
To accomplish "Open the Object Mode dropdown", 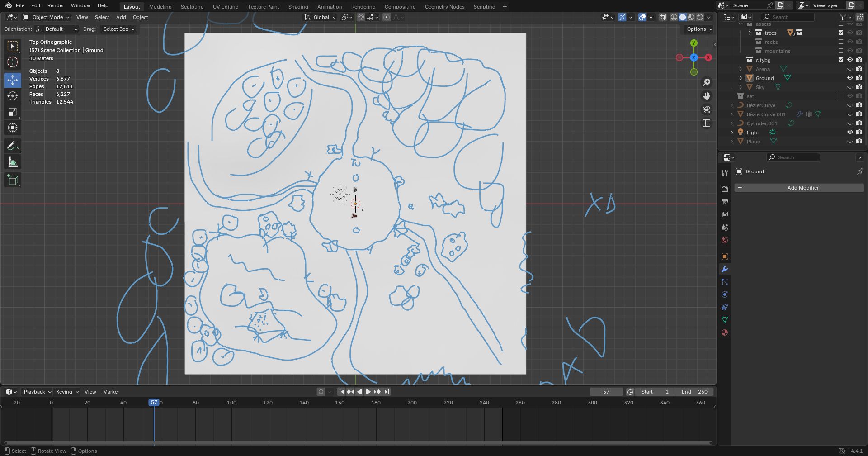I will (x=47, y=17).
